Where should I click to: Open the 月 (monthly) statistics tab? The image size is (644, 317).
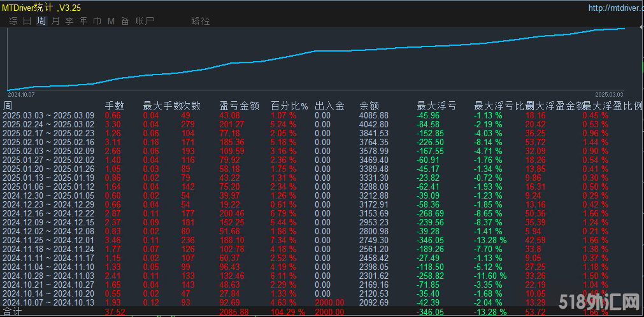coord(55,21)
